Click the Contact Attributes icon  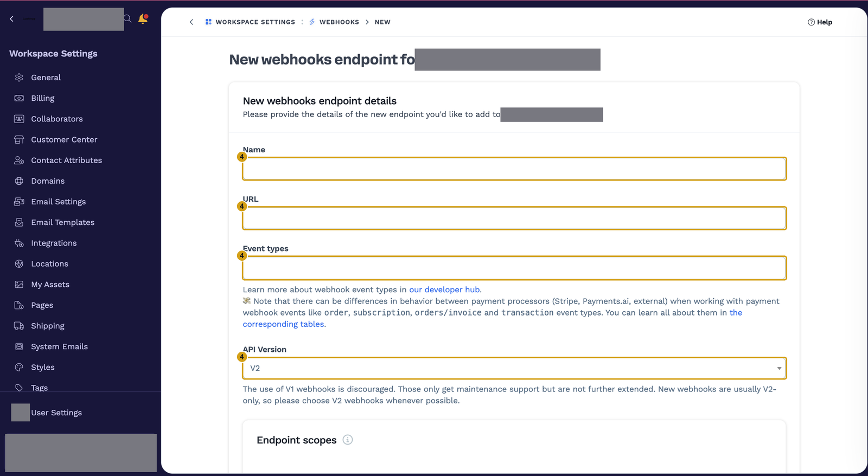(x=19, y=160)
